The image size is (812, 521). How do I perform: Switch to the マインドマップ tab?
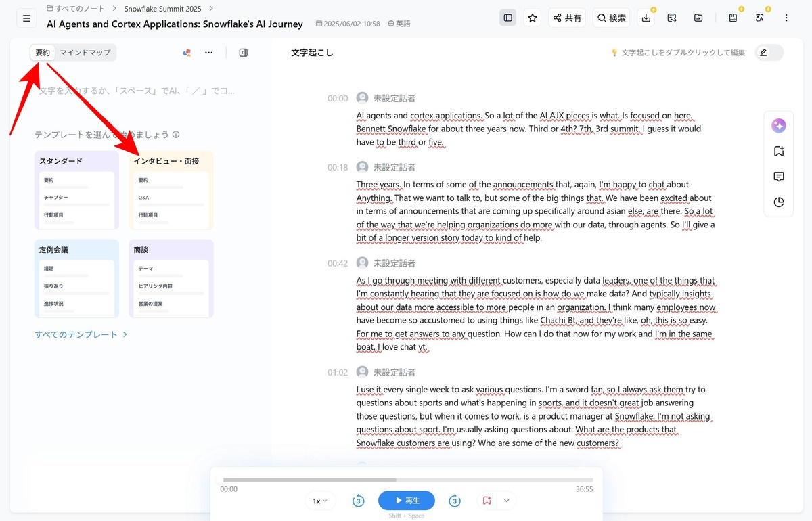point(85,53)
